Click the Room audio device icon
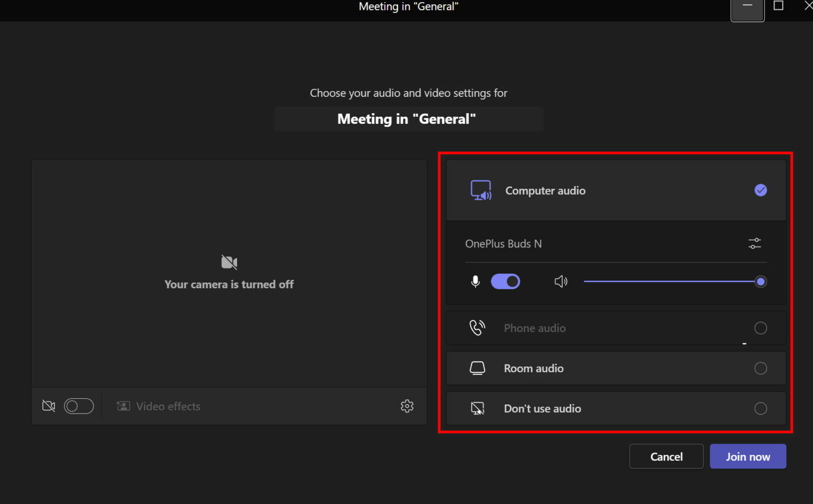The image size is (813, 504). (x=477, y=368)
